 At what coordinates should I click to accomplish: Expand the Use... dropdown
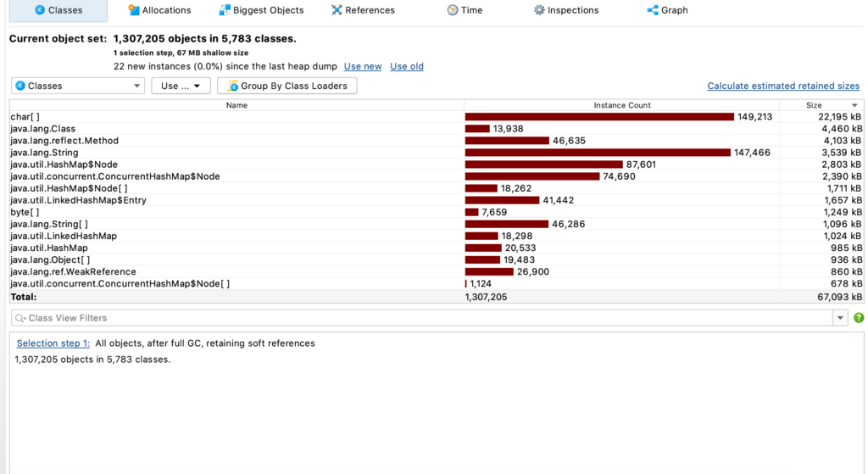tap(181, 86)
